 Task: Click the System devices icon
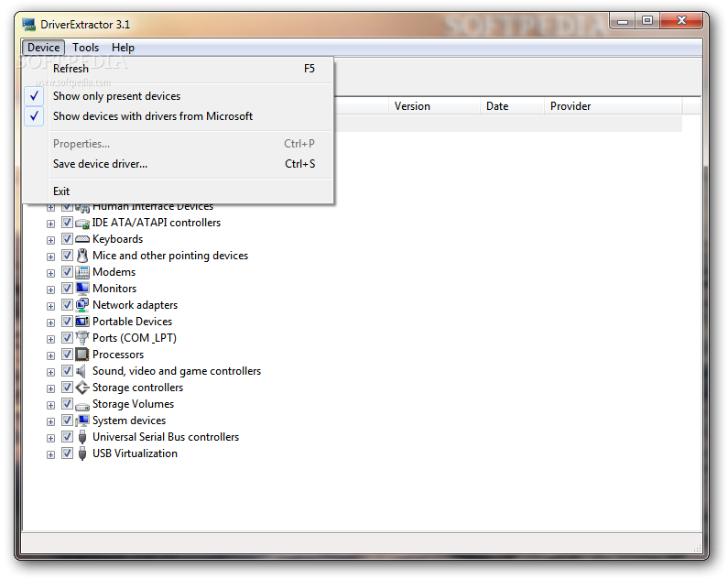coord(82,421)
